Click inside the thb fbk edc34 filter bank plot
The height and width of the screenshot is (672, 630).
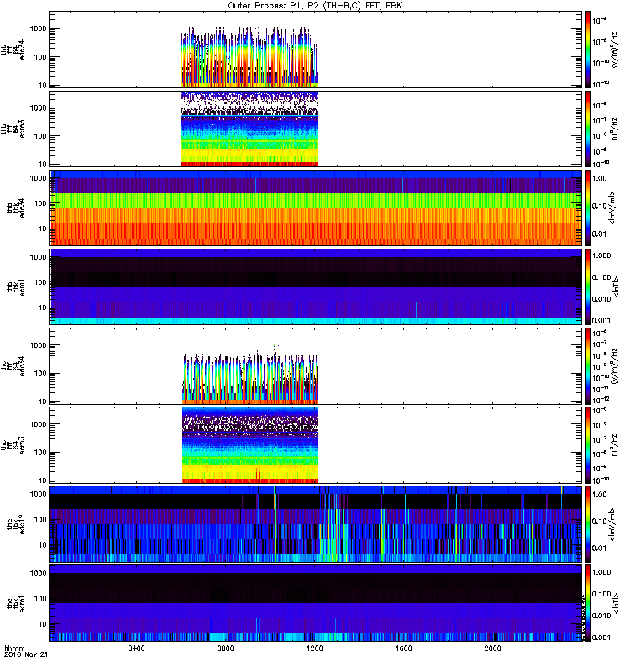[316, 207]
